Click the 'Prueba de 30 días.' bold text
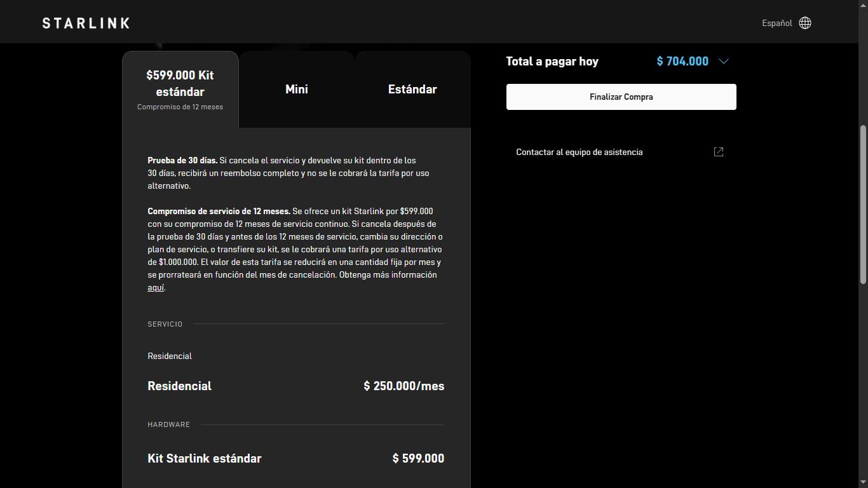The height and width of the screenshot is (488, 868). click(182, 160)
